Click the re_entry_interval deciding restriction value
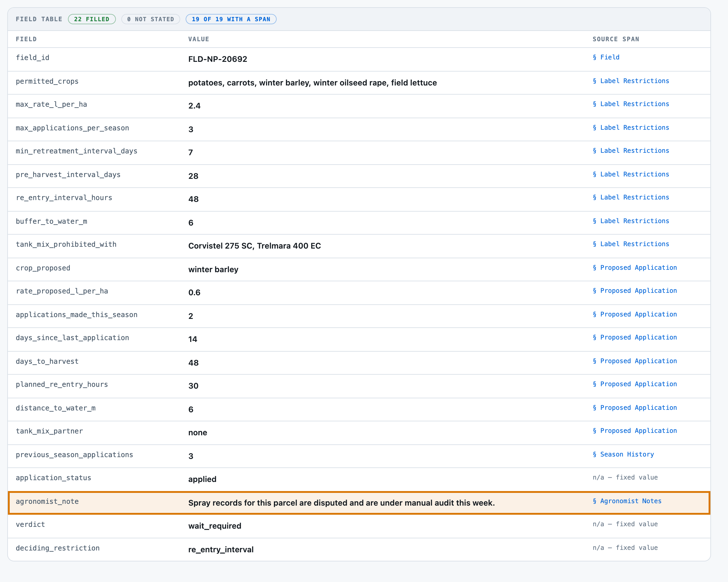The image size is (728, 582). pos(221,550)
